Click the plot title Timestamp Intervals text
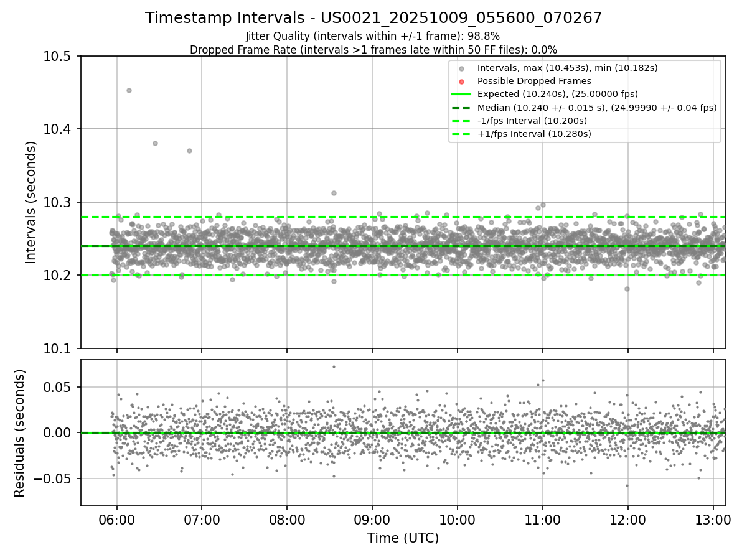The image size is (747, 560). tap(374, 18)
